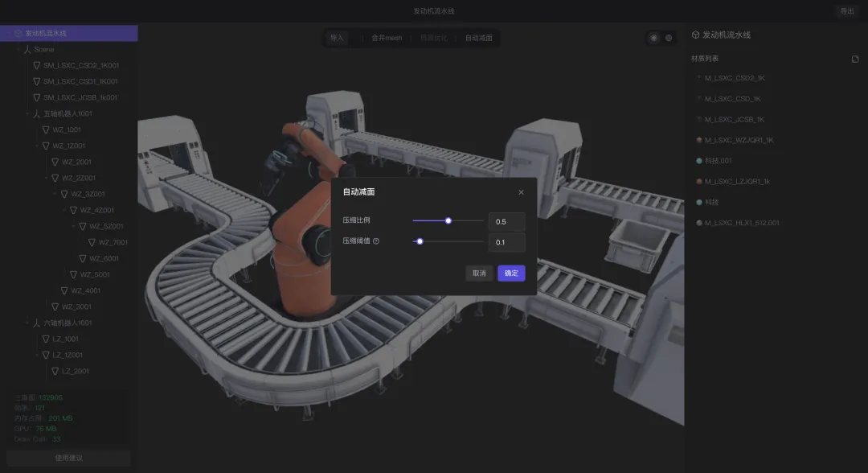The width and height of the screenshot is (868, 473).
Task: Click the cube icon beside the 发动机流水线 panel title
Action: (695, 35)
